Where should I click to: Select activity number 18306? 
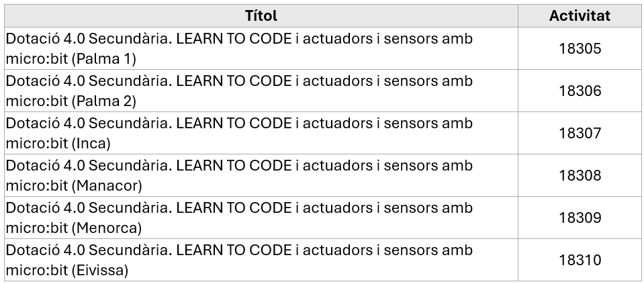pyautogui.click(x=580, y=91)
